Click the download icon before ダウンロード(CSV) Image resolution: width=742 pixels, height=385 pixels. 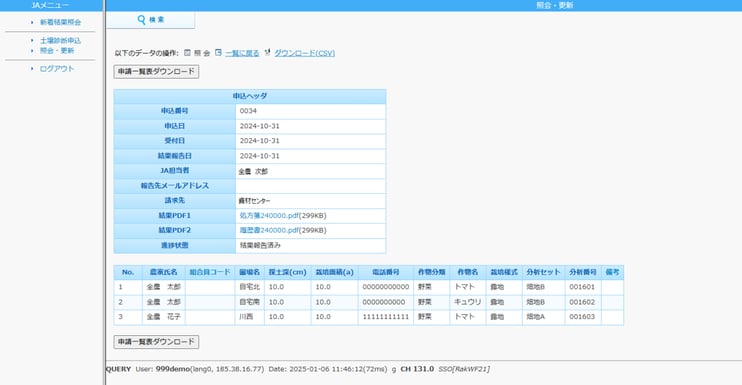point(267,53)
